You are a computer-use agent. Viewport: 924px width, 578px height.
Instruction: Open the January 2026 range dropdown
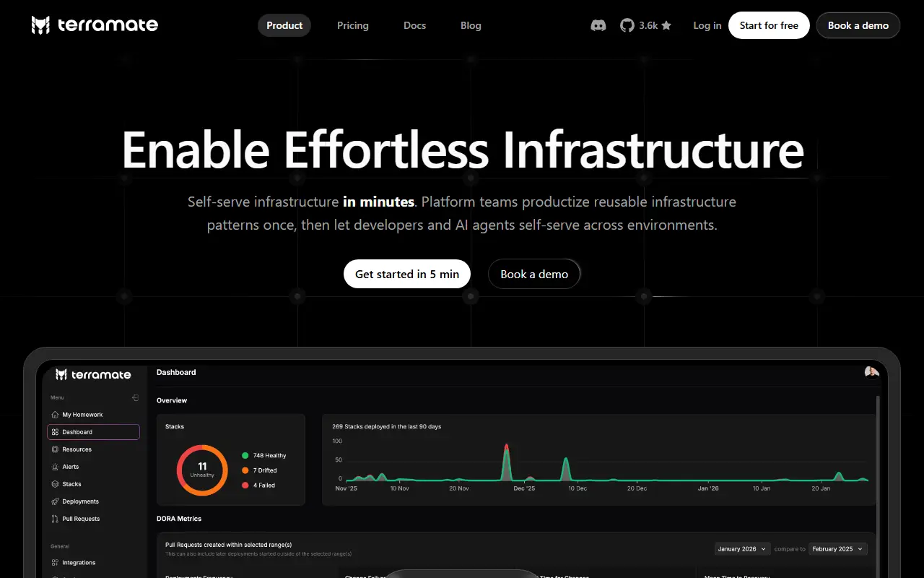click(743, 549)
